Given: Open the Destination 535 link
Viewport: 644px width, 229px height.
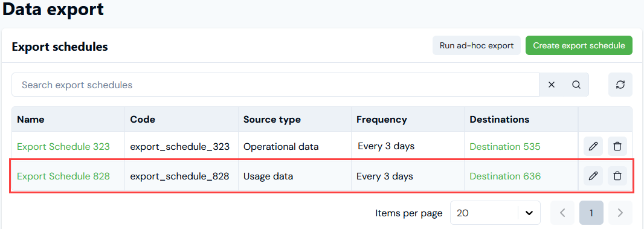Looking at the screenshot, I should tap(505, 146).
